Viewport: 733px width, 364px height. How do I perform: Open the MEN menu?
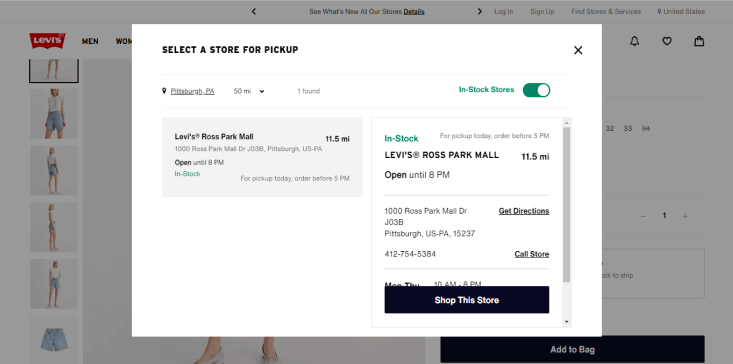coord(90,42)
